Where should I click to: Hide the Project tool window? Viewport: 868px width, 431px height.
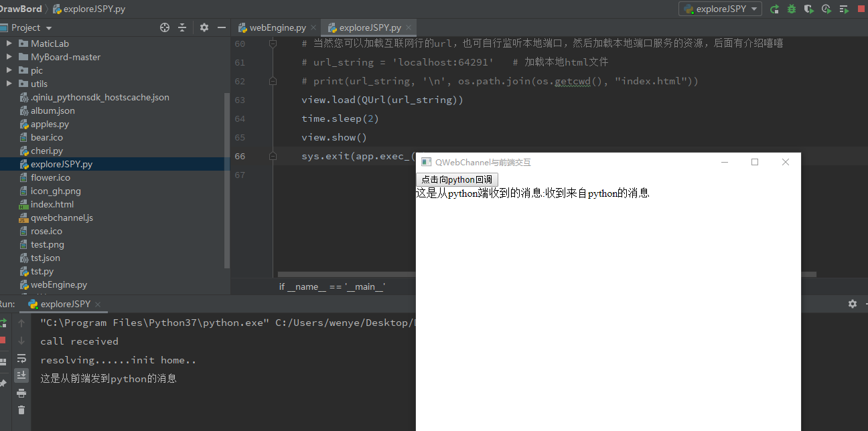pos(221,27)
